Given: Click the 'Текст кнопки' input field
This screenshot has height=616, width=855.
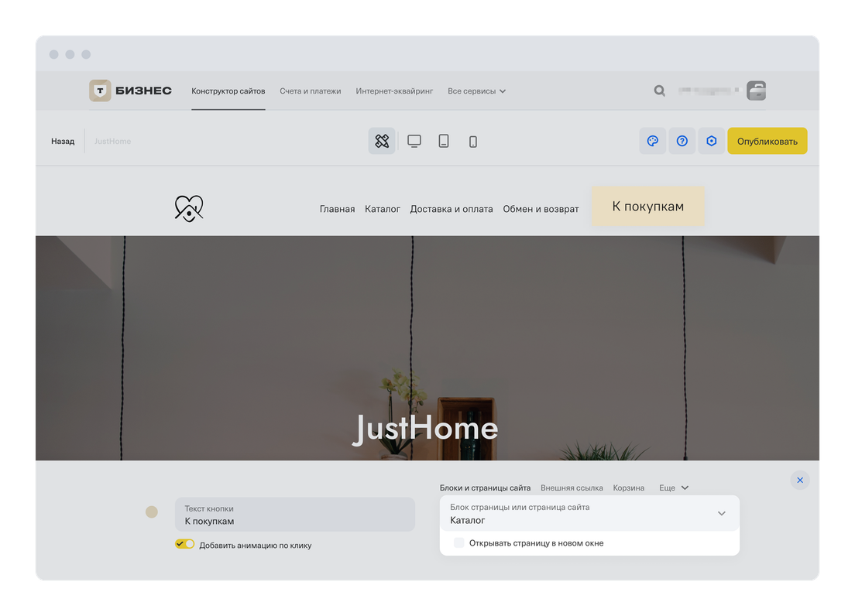Looking at the screenshot, I should (294, 515).
